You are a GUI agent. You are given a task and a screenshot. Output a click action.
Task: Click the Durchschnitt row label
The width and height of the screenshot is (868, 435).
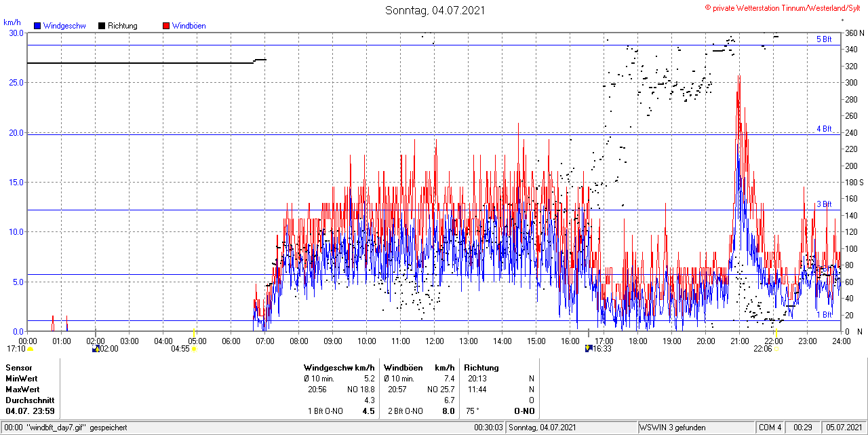point(30,400)
